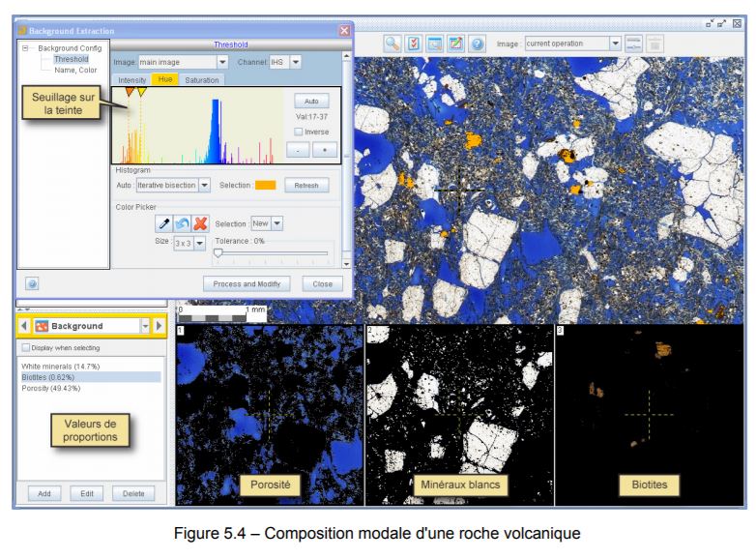This screenshot has height=559, width=756.
Task: Click the right arrow beside Background selector
Action: 159,326
